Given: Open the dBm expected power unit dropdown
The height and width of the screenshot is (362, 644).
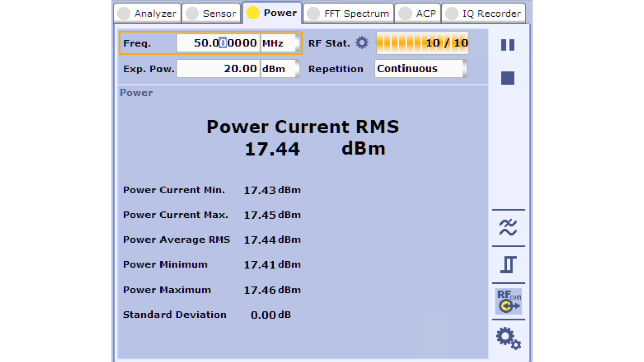Looking at the screenshot, I should 280,69.
